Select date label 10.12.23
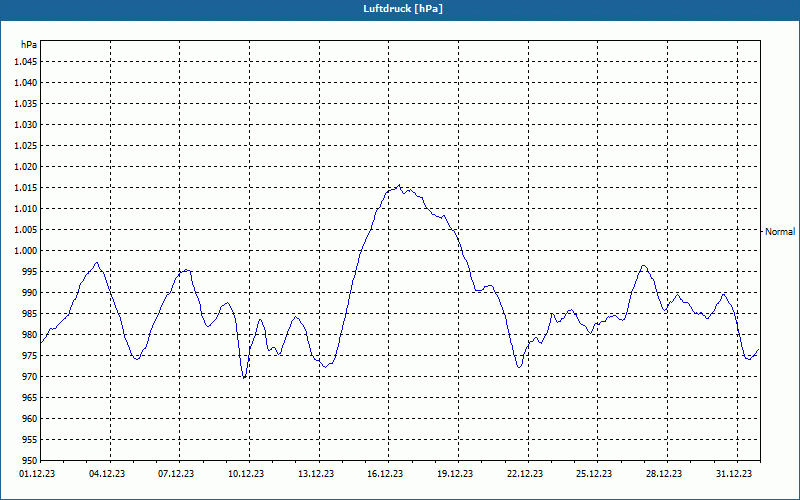The height and width of the screenshot is (500, 800). (x=246, y=474)
